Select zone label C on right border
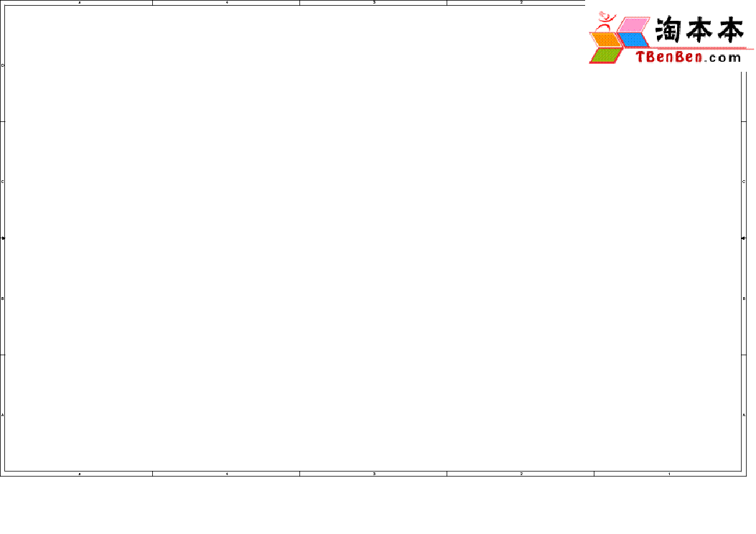The width and height of the screenshot is (756, 534). click(x=743, y=182)
